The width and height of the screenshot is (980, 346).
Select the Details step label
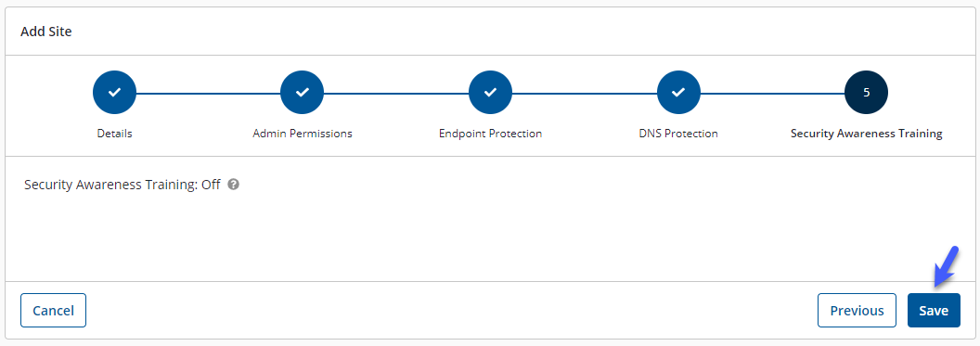pyautogui.click(x=114, y=134)
